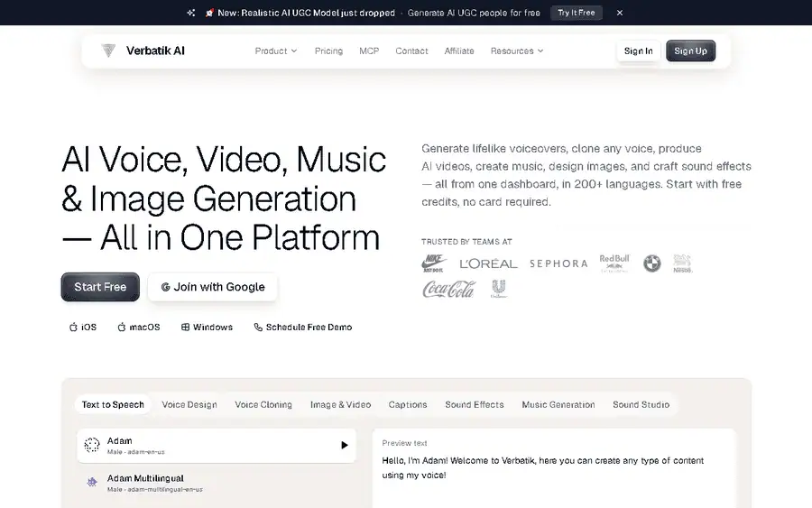Click the Sign In button
The image size is (812, 508).
pyautogui.click(x=639, y=51)
